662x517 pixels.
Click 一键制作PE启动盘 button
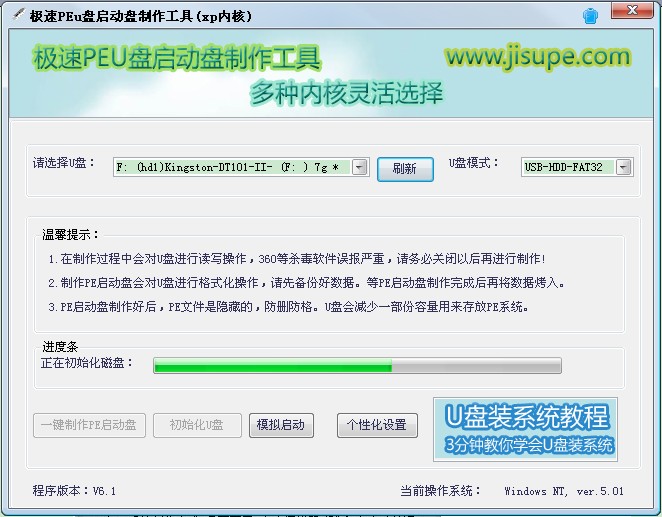89,425
